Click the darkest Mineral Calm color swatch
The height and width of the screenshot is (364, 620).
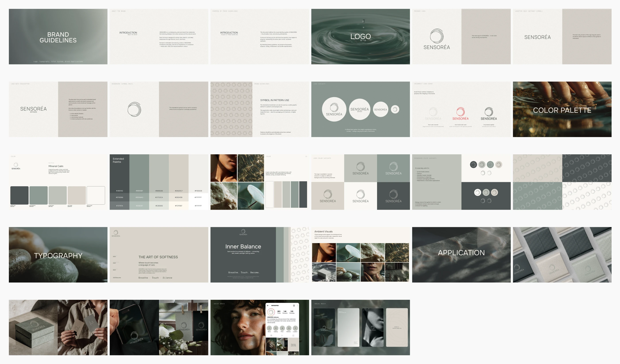pos(19,195)
